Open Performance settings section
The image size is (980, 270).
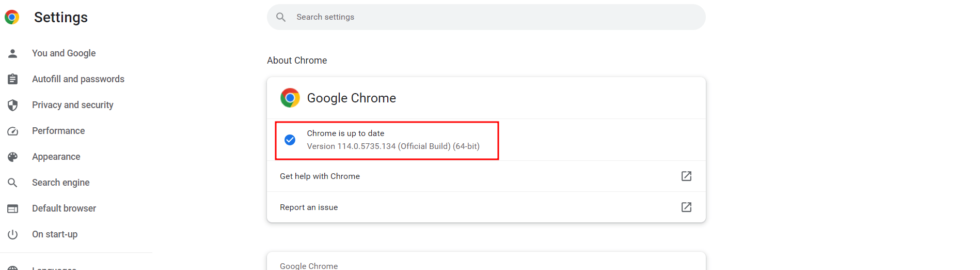(x=58, y=131)
